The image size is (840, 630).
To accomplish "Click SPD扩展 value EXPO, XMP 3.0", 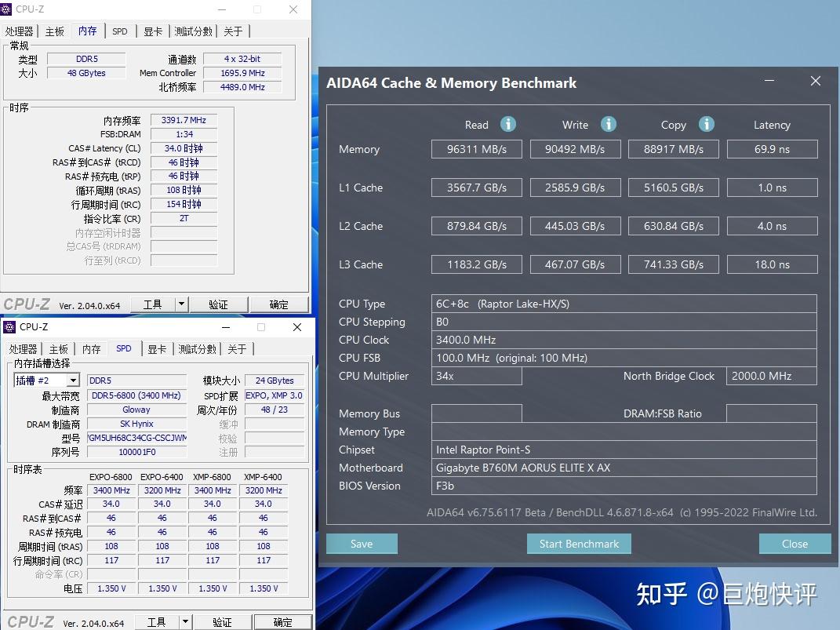I will coord(275,395).
